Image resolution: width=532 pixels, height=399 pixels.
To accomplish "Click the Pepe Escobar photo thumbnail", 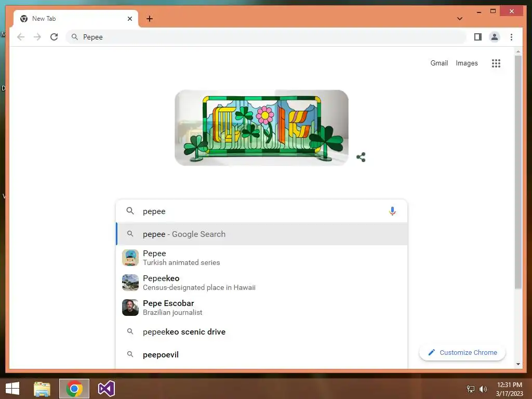I will [x=130, y=308].
